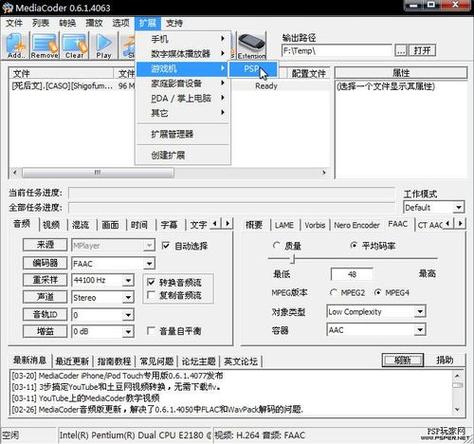Click the 输出路径 F:\Temp\ input field
474x444 pixels.
(x=336, y=51)
